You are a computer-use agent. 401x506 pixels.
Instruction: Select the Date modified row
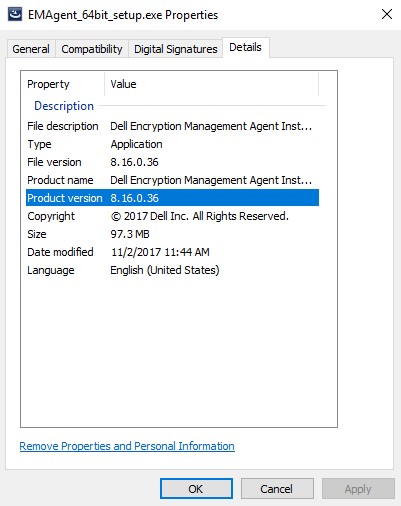click(172, 252)
